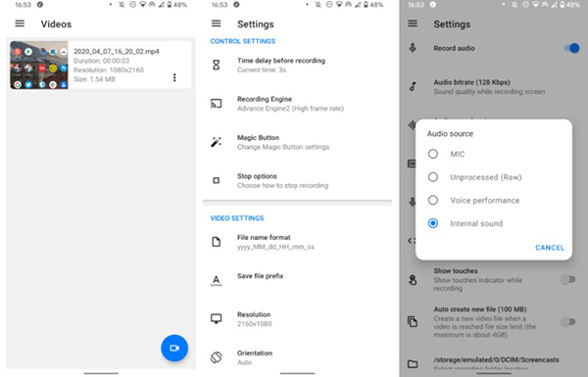The height and width of the screenshot is (377, 588).
Task: Open Time delay before recording setting
Action: tap(297, 66)
